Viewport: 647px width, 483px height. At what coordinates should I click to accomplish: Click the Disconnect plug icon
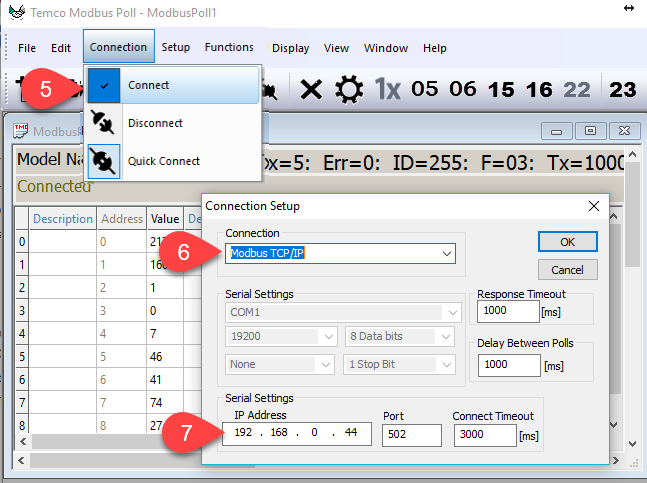[x=103, y=123]
